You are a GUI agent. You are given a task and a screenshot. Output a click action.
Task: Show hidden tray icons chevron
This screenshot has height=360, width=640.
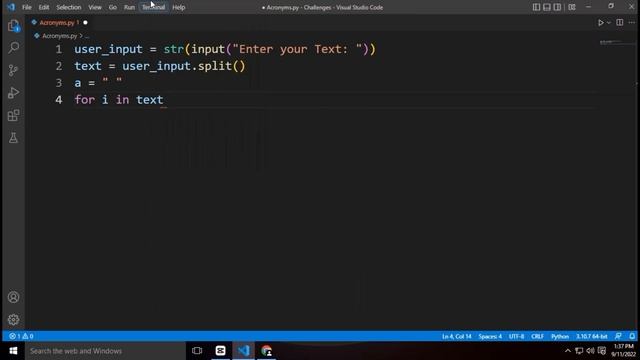(x=568, y=351)
